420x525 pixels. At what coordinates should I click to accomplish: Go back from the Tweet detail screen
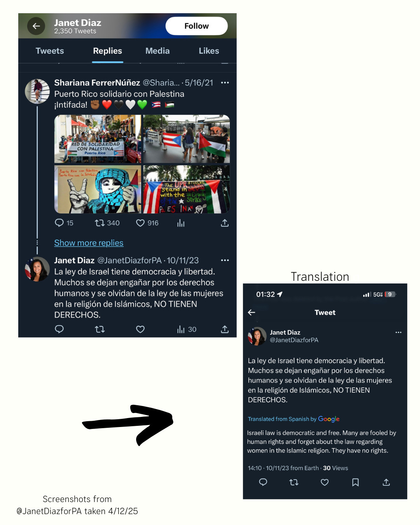click(x=252, y=312)
